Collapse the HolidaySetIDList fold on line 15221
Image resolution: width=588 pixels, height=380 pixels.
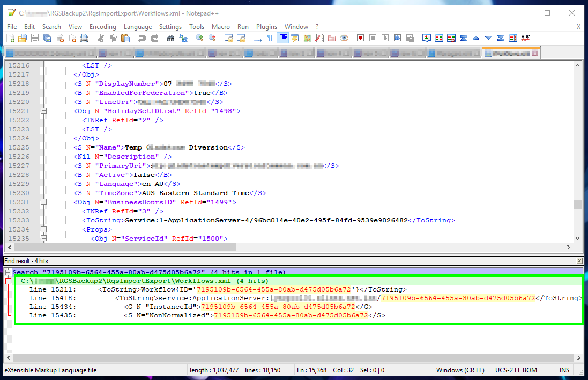(x=43, y=111)
